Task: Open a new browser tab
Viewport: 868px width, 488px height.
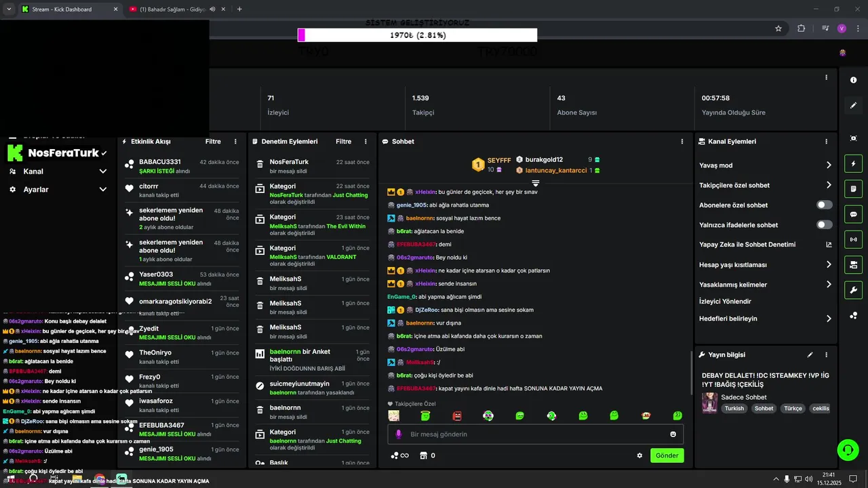Action: (x=239, y=9)
